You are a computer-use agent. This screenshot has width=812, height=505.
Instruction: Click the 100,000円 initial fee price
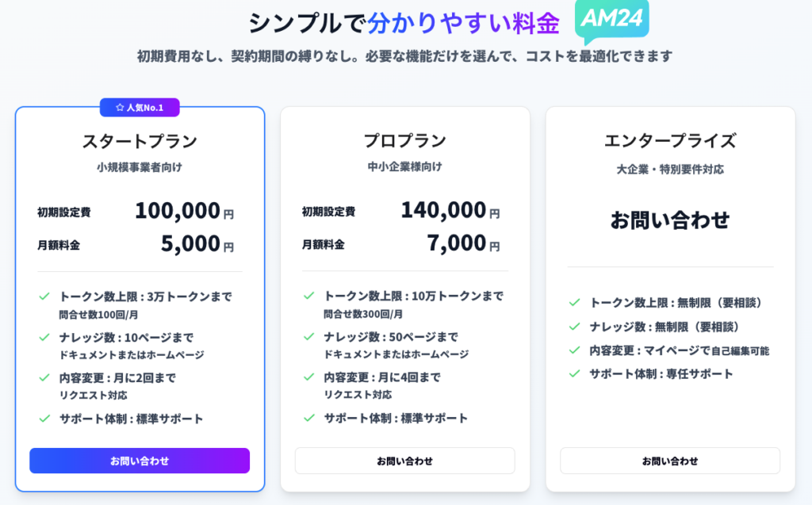tap(184, 211)
